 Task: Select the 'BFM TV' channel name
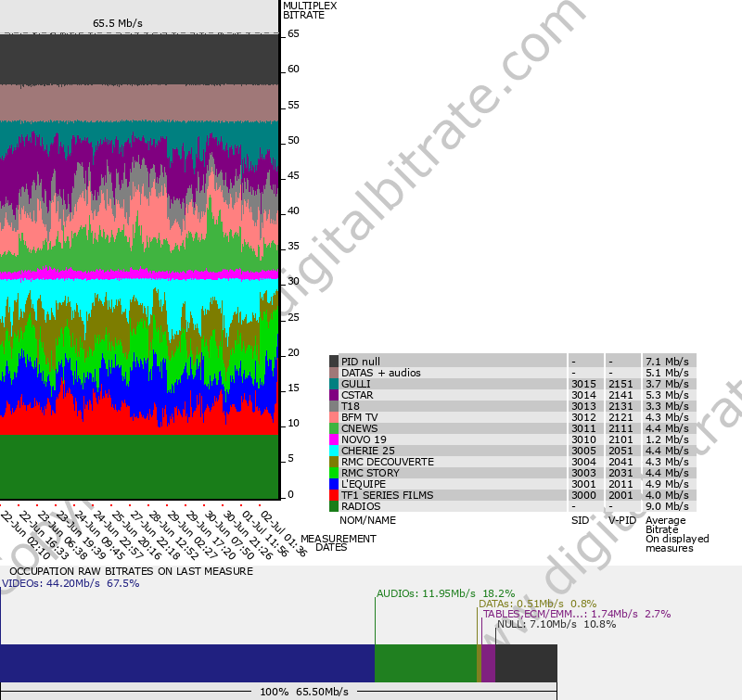click(360, 417)
